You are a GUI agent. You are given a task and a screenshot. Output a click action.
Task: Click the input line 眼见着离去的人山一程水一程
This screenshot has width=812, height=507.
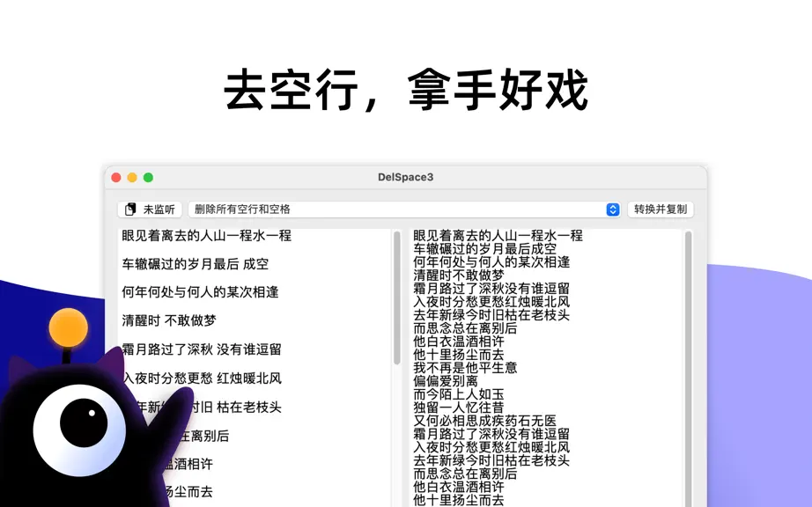(x=207, y=236)
